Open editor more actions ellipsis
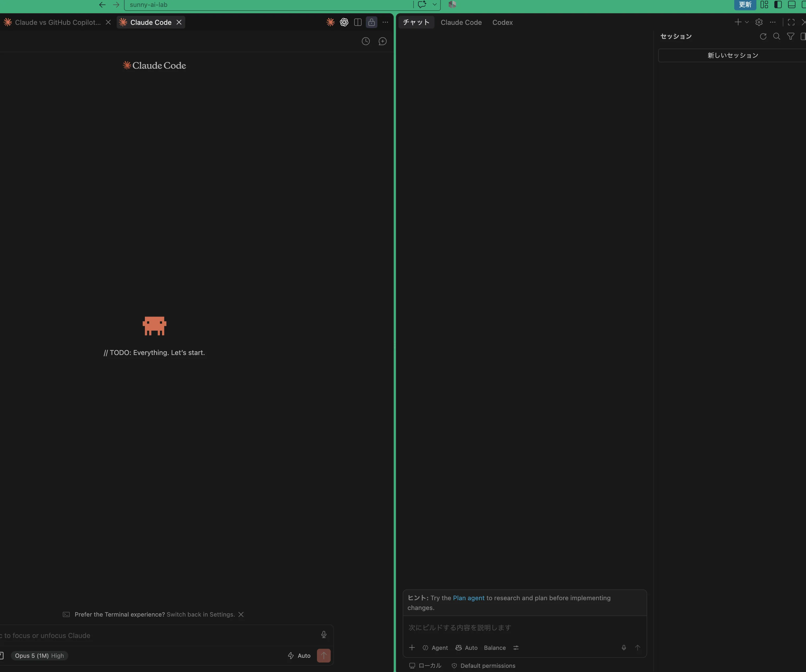 click(385, 22)
